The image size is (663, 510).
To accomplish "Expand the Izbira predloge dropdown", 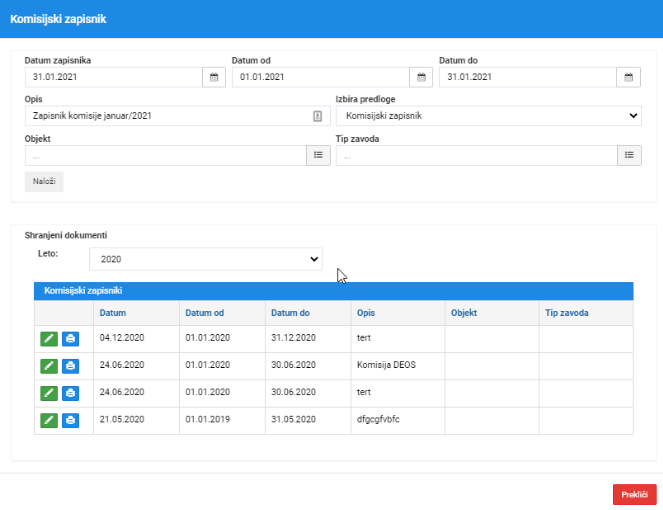I will click(489, 116).
